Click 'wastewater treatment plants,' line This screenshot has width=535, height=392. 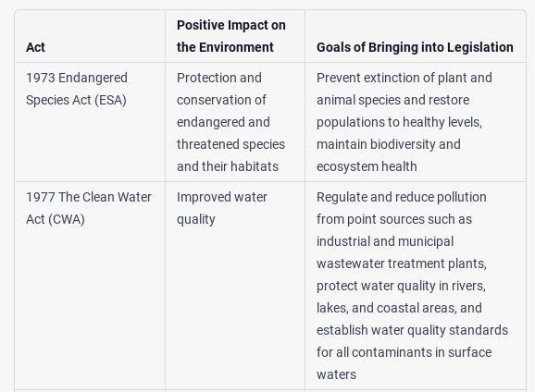pyautogui.click(x=402, y=263)
